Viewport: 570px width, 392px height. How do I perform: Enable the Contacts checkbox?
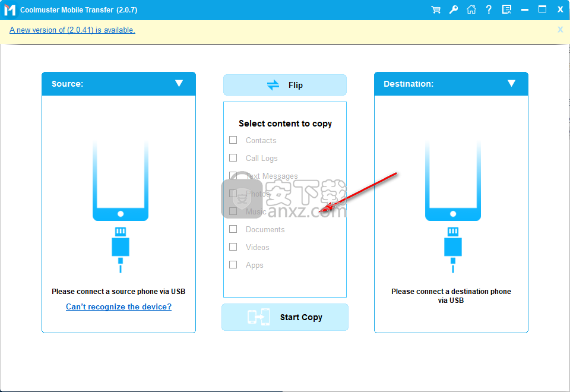pyautogui.click(x=233, y=140)
